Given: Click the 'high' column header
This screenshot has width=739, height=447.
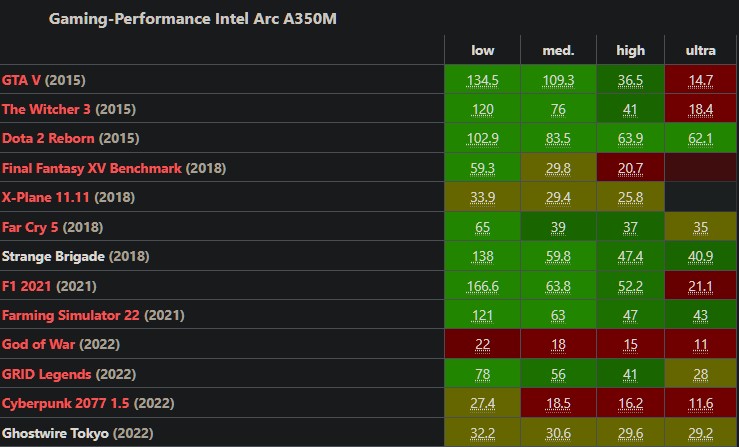Looking at the screenshot, I should coord(630,50).
